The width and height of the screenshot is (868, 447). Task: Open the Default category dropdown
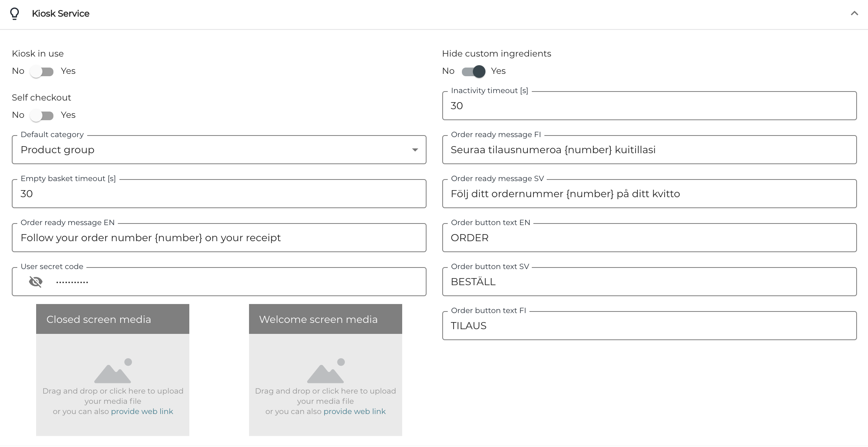tap(212, 150)
